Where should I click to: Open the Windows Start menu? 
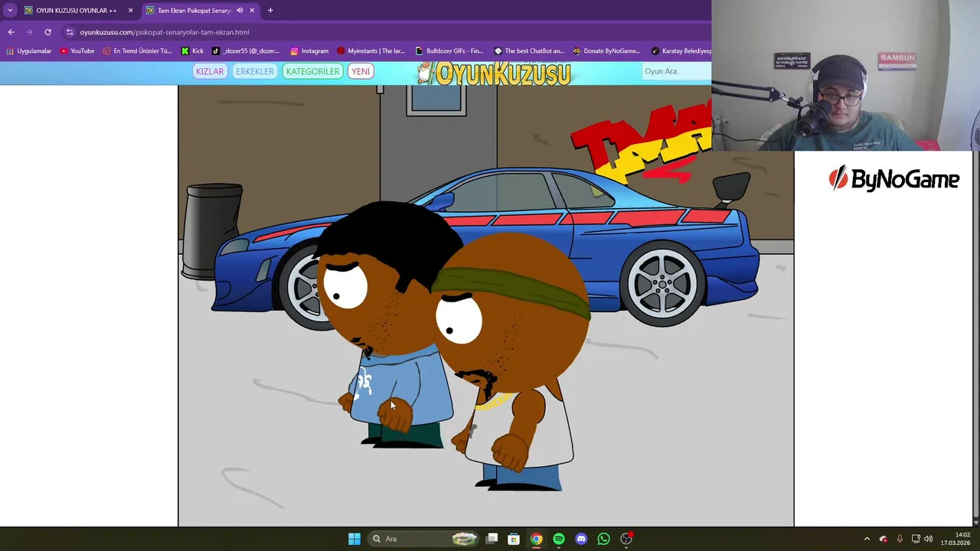point(354,539)
